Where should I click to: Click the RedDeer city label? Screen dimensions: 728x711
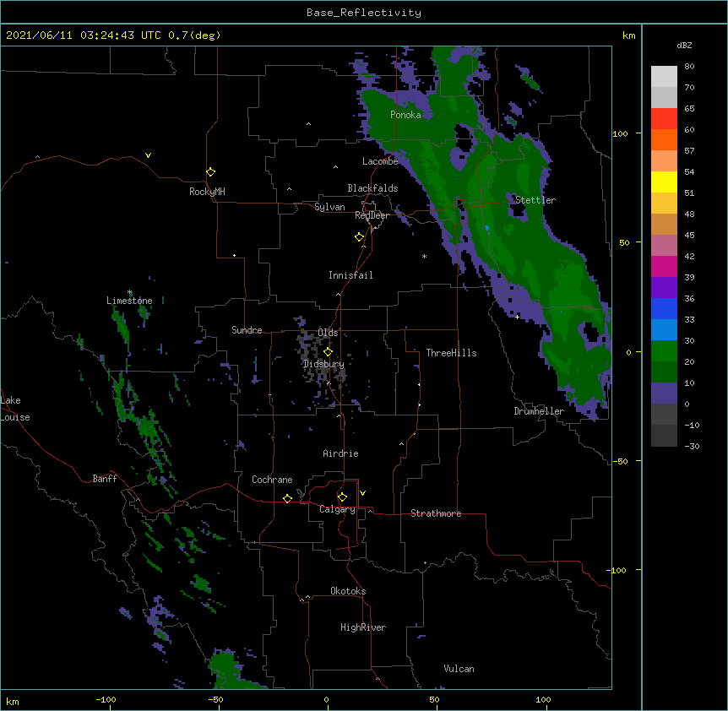click(x=372, y=215)
